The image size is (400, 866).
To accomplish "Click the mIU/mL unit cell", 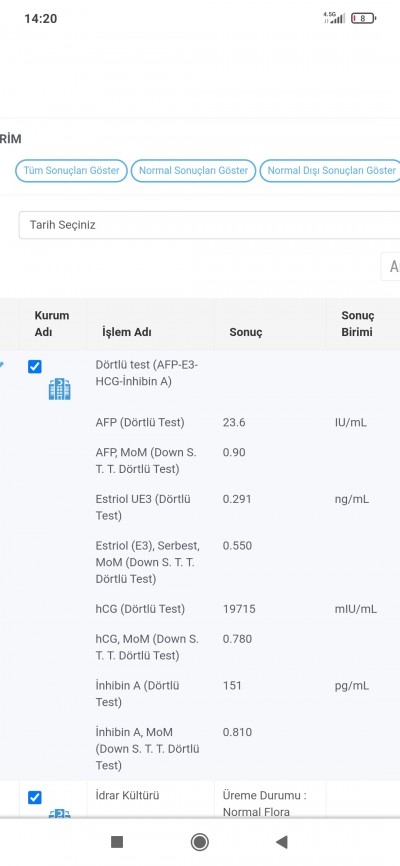I will 356,609.
